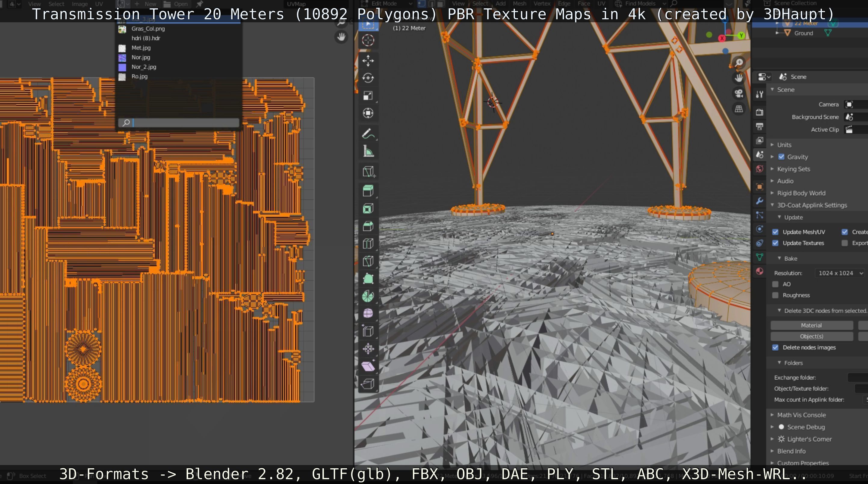This screenshot has height=484, width=868.
Task: Select the Poly Build tool
Action: 367,279
